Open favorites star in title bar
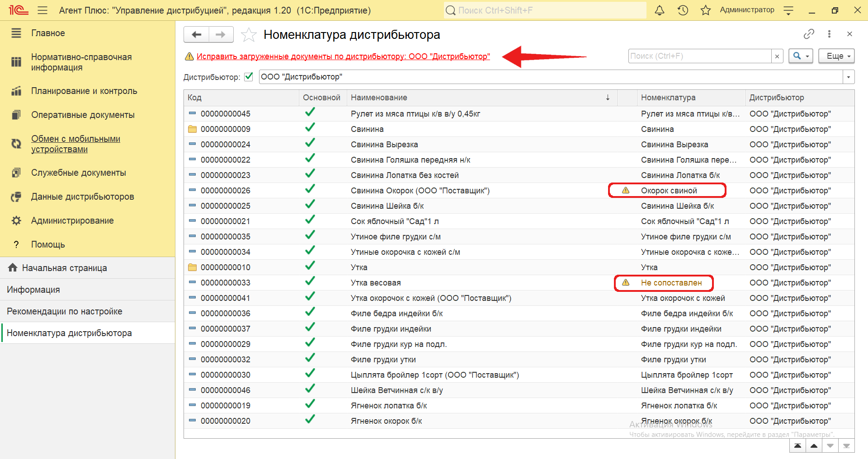The height and width of the screenshot is (459, 868). (x=706, y=10)
